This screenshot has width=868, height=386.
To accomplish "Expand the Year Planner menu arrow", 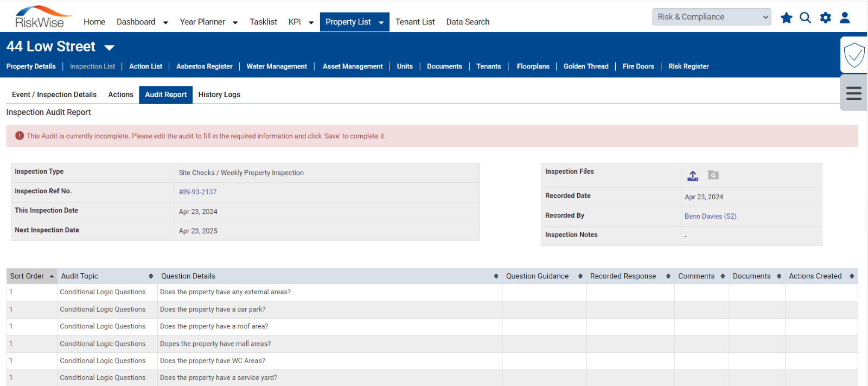I will tap(235, 23).
